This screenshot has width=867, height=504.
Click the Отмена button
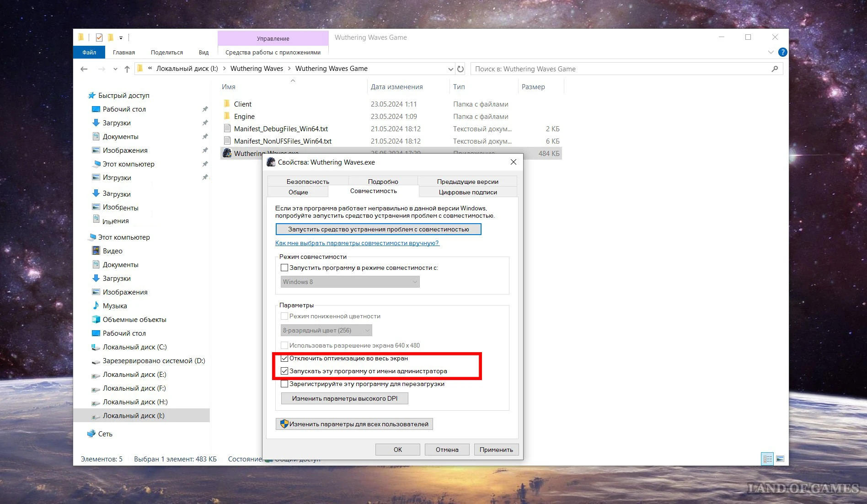pos(447,450)
